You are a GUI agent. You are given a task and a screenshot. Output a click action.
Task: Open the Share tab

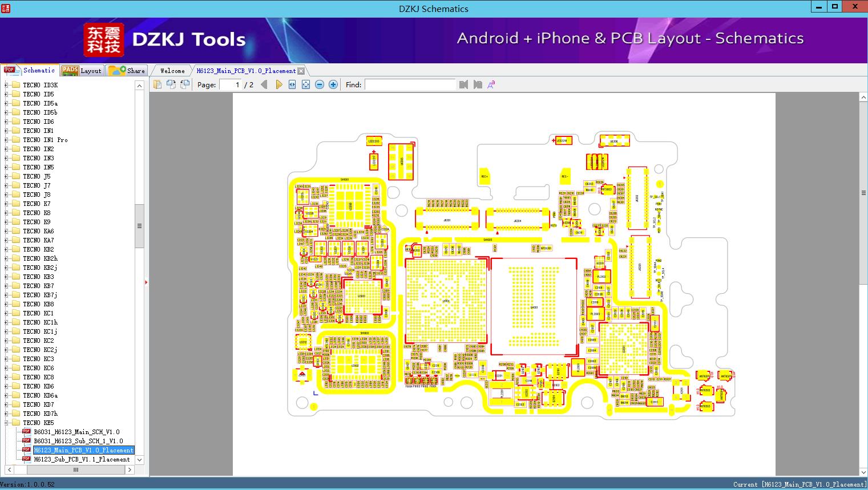[x=127, y=71]
